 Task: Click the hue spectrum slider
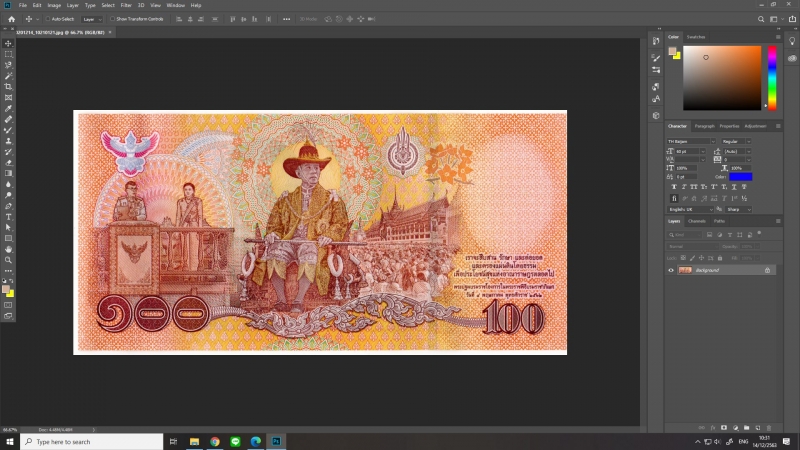click(772, 78)
